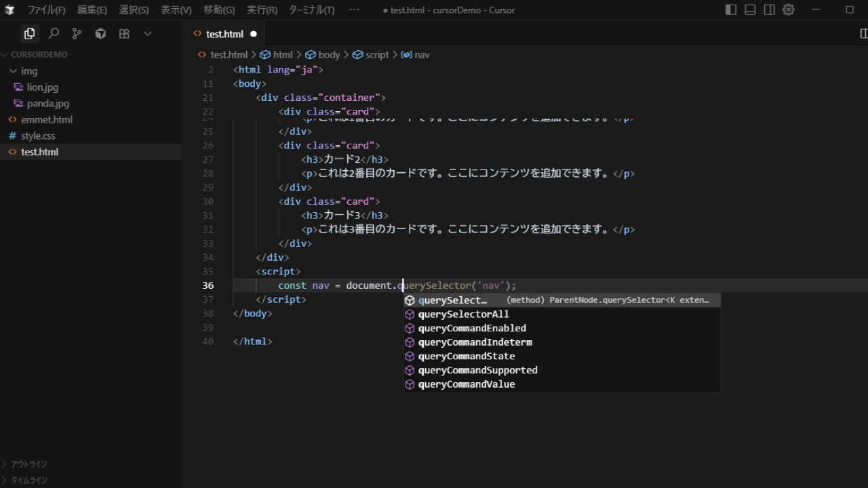868x488 pixels.
Task: Toggle the secondary sidebar layout icon
Action: tap(769, 10)
